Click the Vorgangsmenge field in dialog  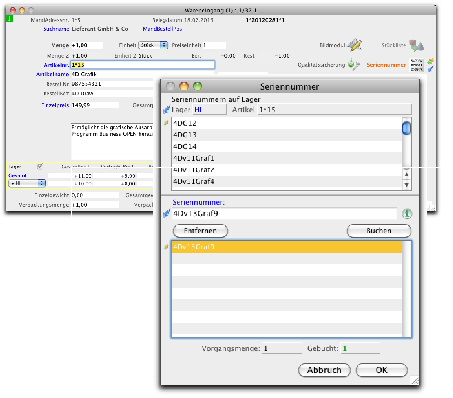click(x=282, y=348)
